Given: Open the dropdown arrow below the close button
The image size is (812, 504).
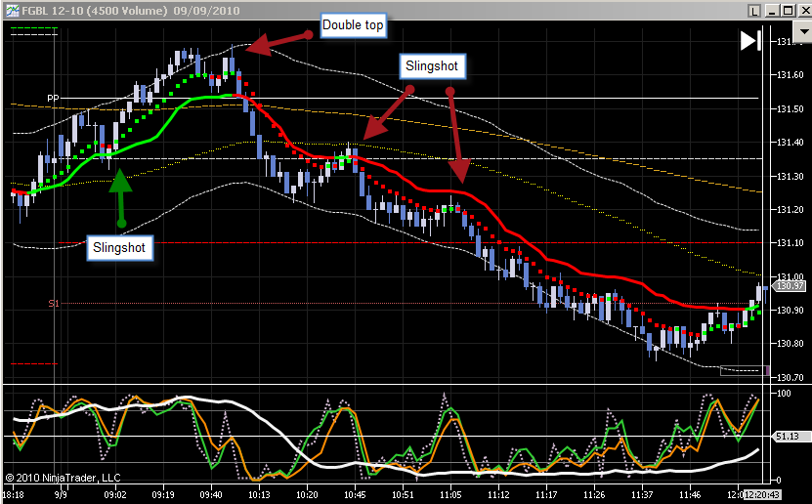Looking at the screenshot, I should tap(803, 32).
